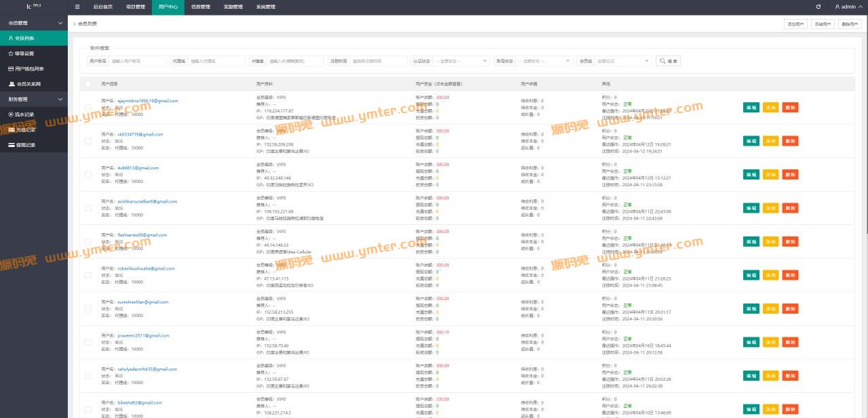
Task: Switch to 奖励管理 top nav tab
Action: [233, 7]
